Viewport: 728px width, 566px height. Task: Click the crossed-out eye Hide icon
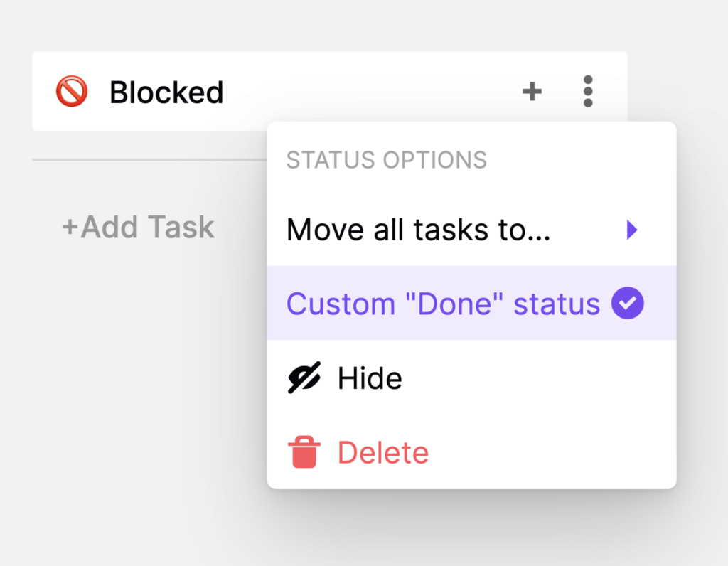coord(304,378)
